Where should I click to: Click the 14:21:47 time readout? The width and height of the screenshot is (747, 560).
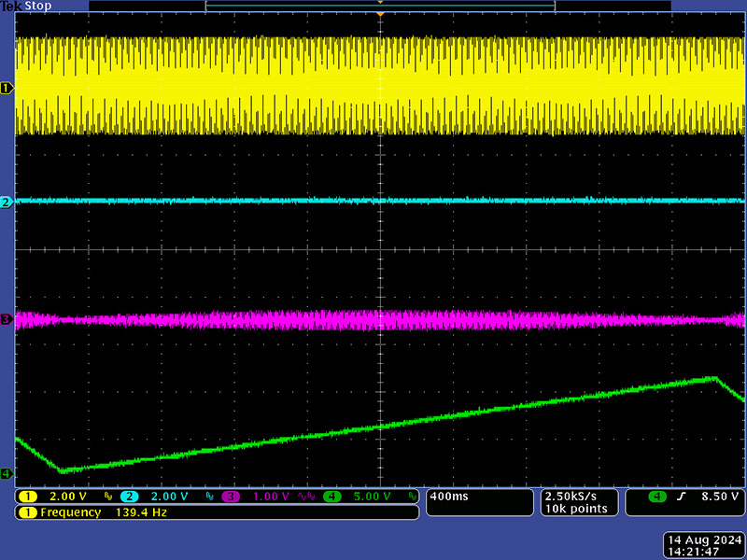(693, 553)
